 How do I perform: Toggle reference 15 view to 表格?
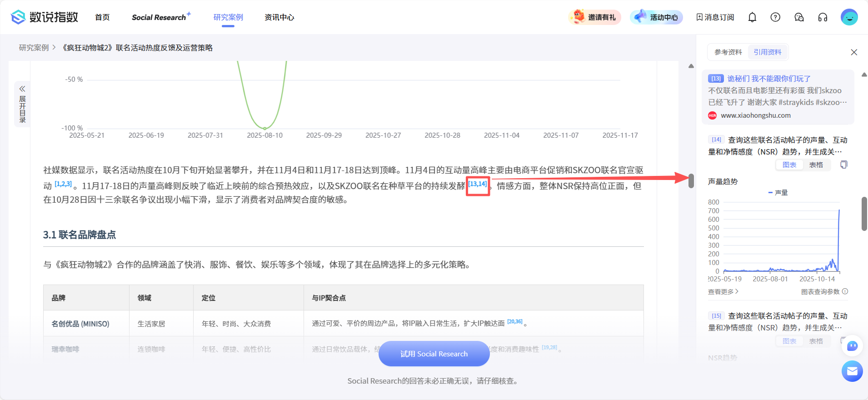(816, 341)
